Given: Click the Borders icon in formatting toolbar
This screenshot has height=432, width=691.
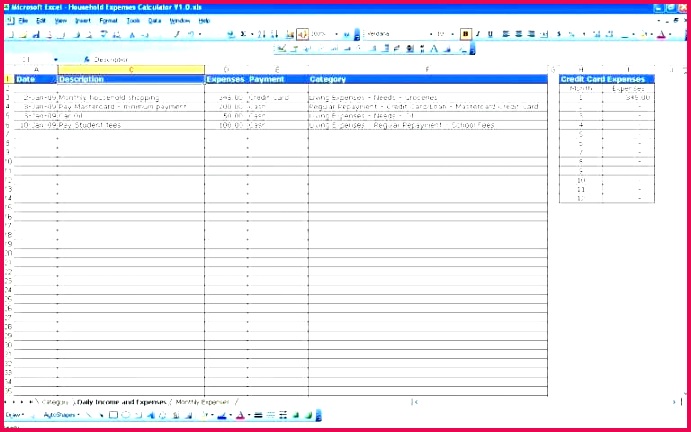Looking at the screenshot, I should tap(624, 34).
